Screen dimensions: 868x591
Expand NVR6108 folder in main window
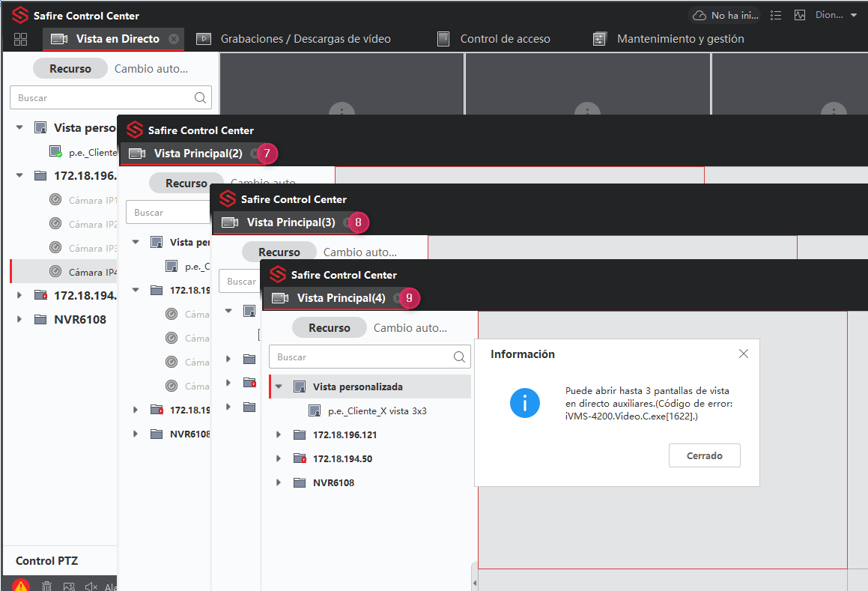(x=19, y=320)
